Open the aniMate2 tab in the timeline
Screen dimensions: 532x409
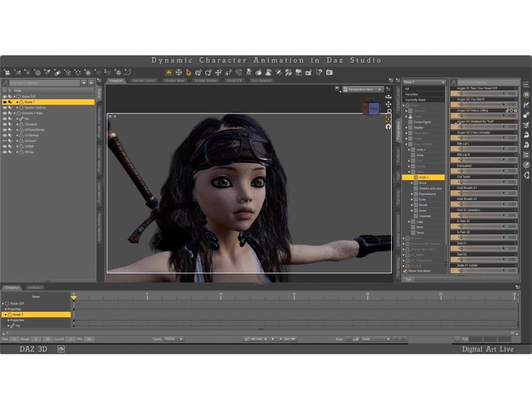click(35, 288)
